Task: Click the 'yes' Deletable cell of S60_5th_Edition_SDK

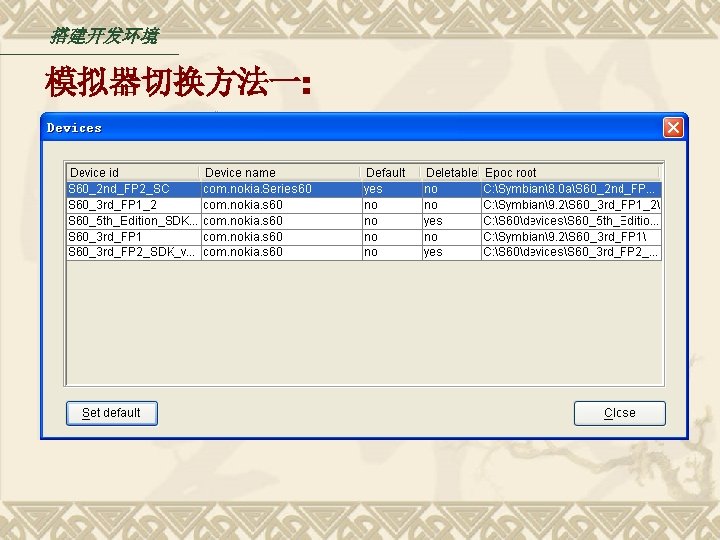Action: tap(452, 221)
